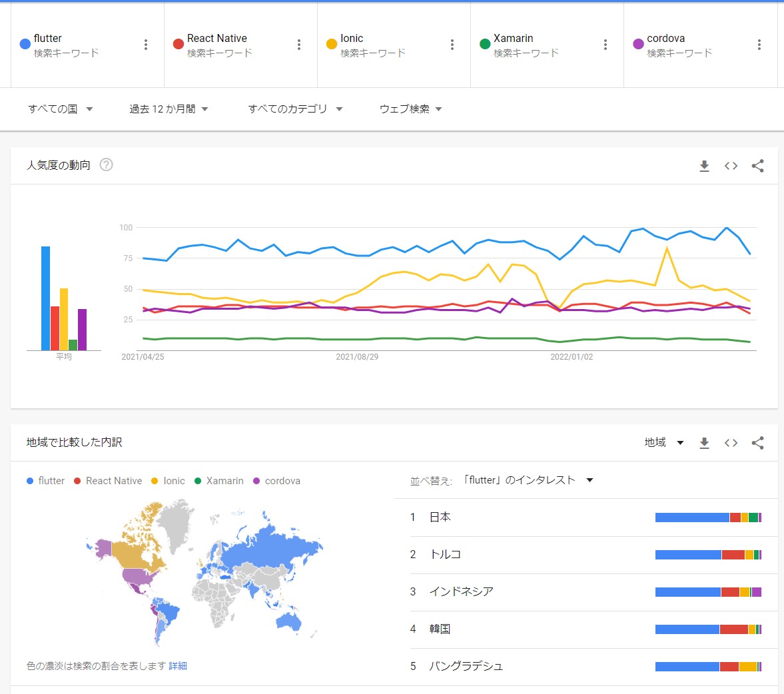Click the interest bar for 韓国
Viewport: 784px width, 694px height.
(709, 629)
